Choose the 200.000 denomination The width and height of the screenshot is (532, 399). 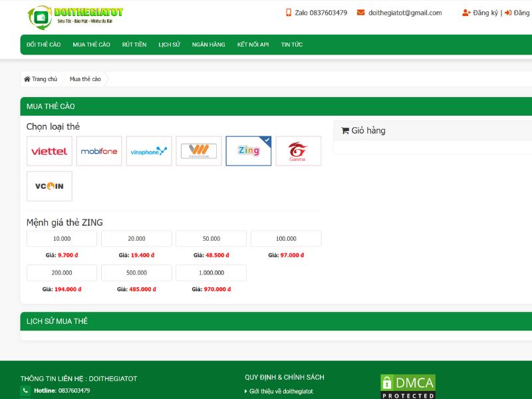click(x=62, y=273)
